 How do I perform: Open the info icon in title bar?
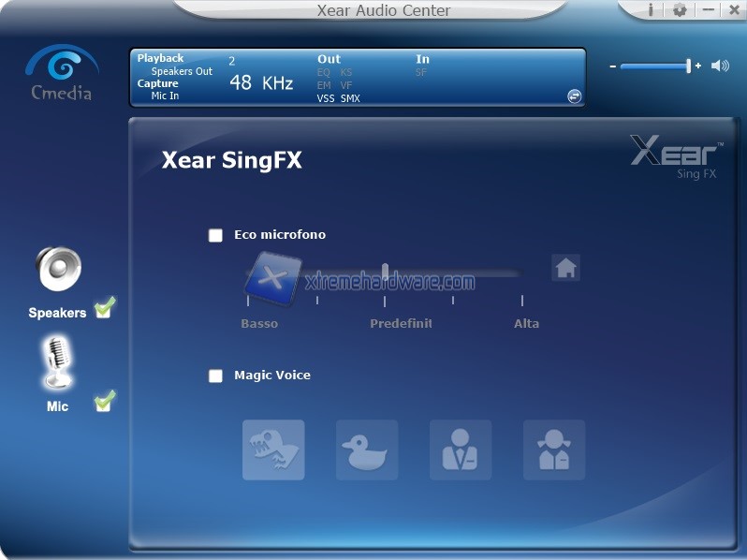tap(652, 10)
